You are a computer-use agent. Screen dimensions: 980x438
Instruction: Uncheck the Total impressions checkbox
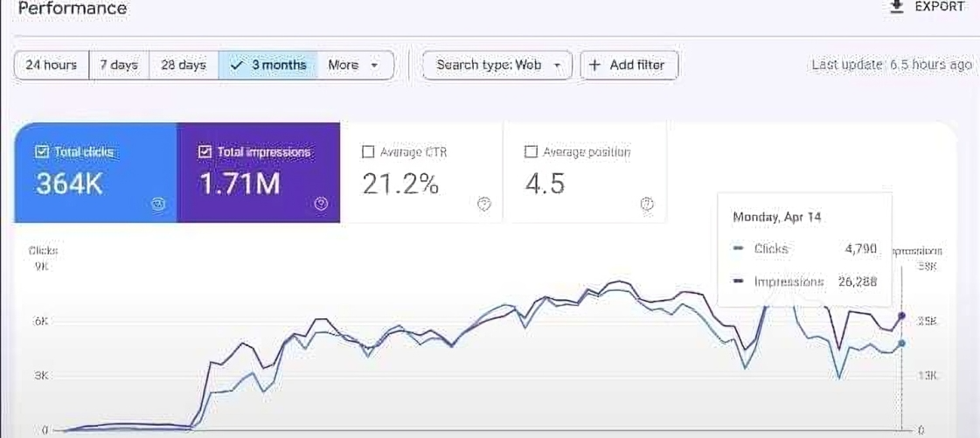point(205,152)
